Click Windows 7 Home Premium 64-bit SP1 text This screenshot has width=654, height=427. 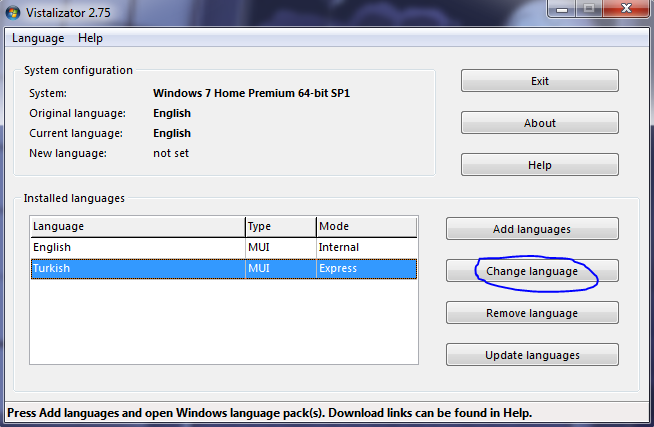point(252,93)
